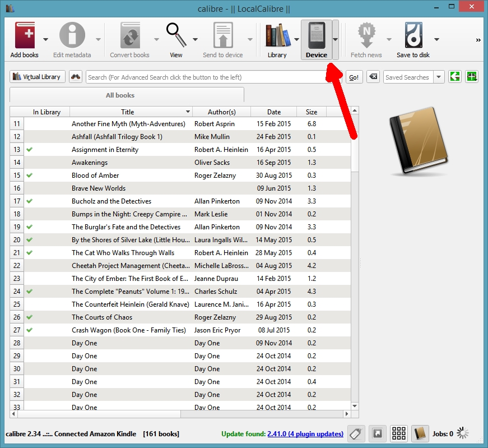The width and height of the screenshot is (488, 448).
Task: Open the 2.41.0 plugin updates link
Action: click(x=305, y=433)
